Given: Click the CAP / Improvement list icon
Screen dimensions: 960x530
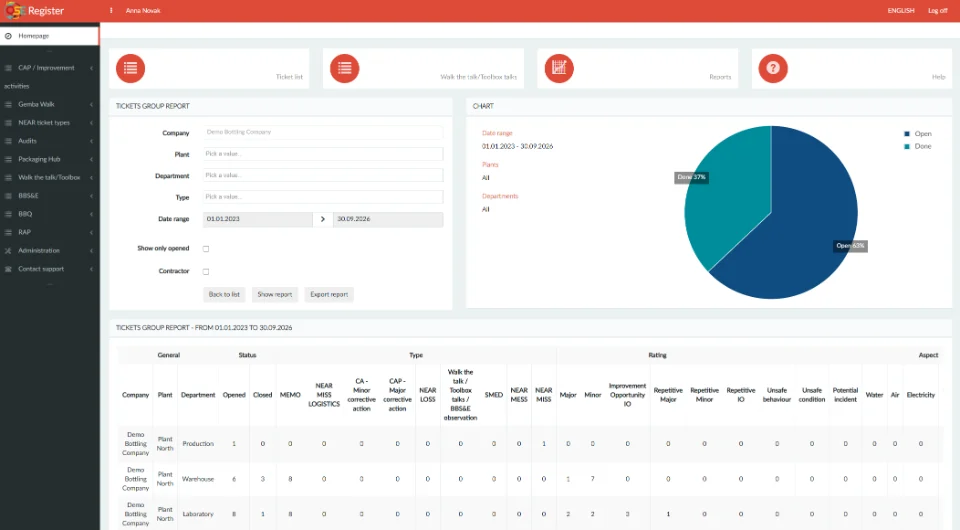Looking at the screenshot, I should (8, 68).
